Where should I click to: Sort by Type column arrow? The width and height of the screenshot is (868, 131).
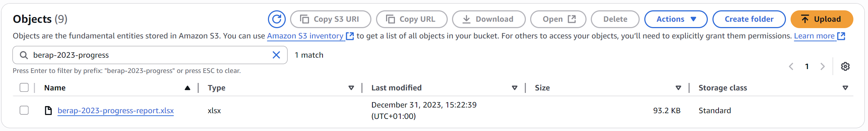[351, 88]
